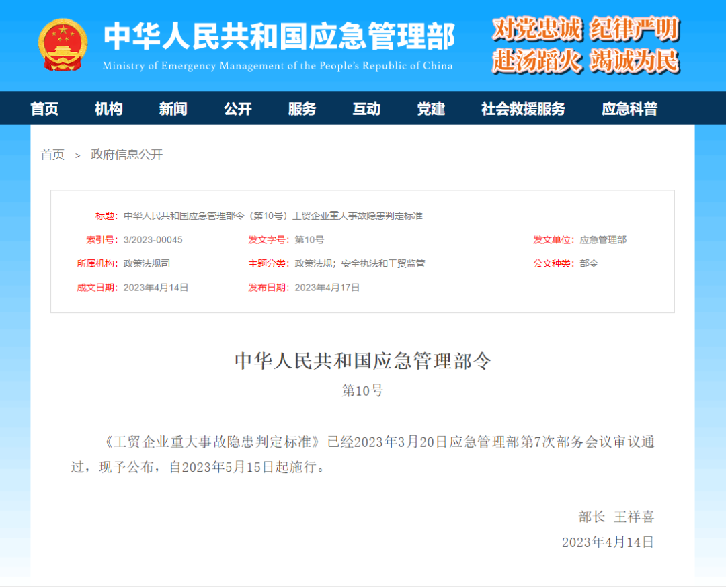Open the 服务 section
The width and height of the screenshot is (726, 588).
[x=302, y=108]
